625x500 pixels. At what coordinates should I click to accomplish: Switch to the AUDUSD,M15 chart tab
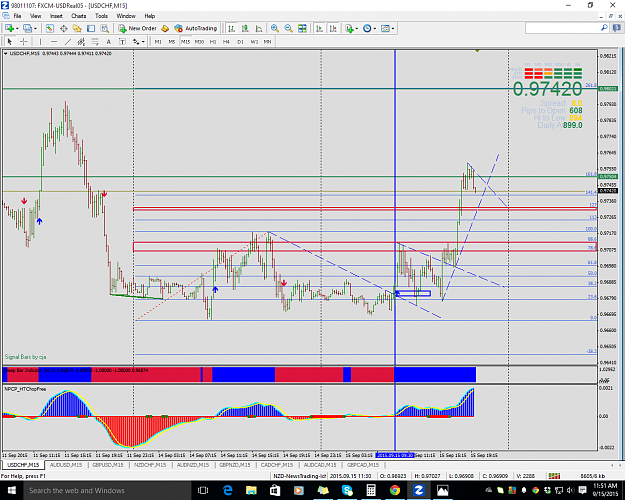66,465
